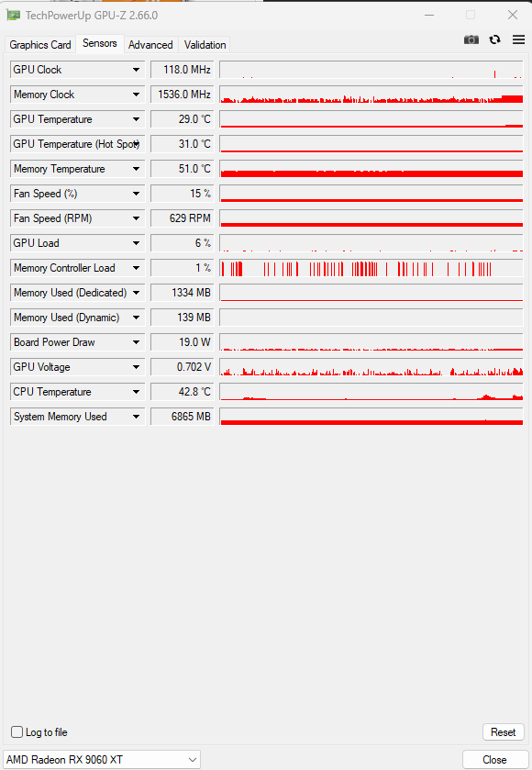Enable the Log to file checkbox

(17, 732)
